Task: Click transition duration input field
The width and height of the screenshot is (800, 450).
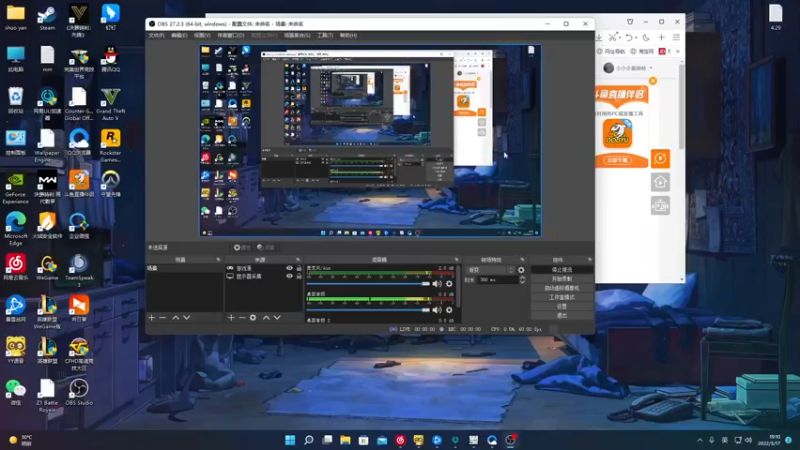Action: 498,280
